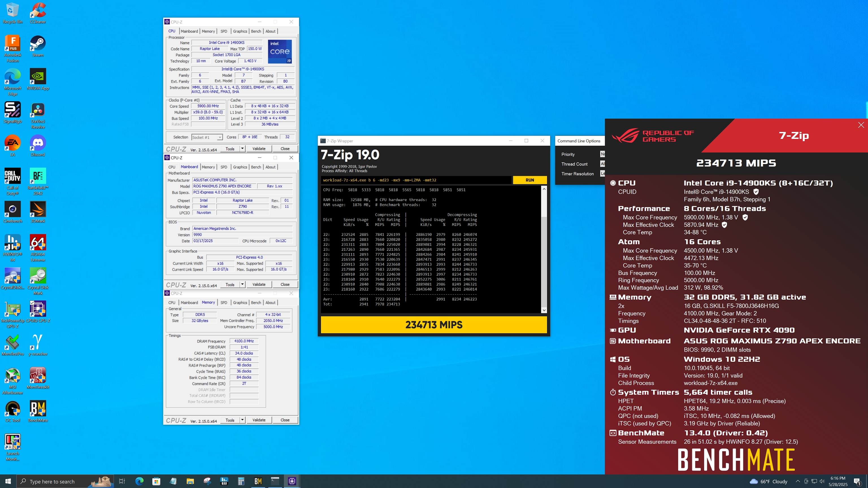Open the Recycle Bin desktop icon
This screenshot has height=488, width=868.
click(x=12, y=14)
